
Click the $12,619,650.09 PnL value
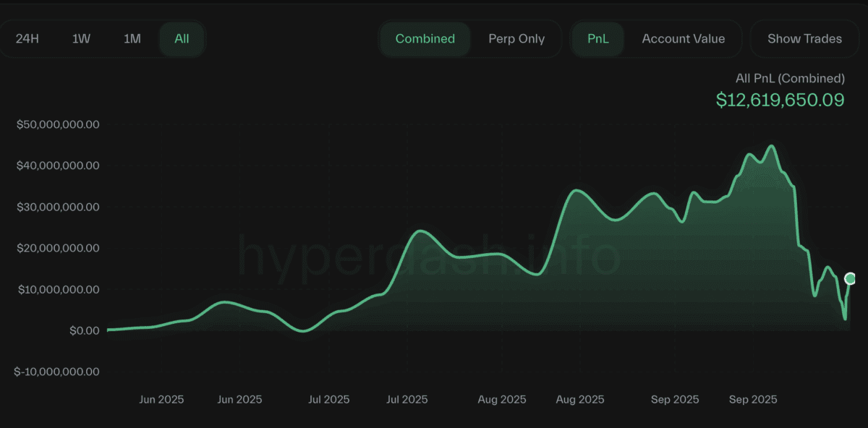tap(780, 100)
